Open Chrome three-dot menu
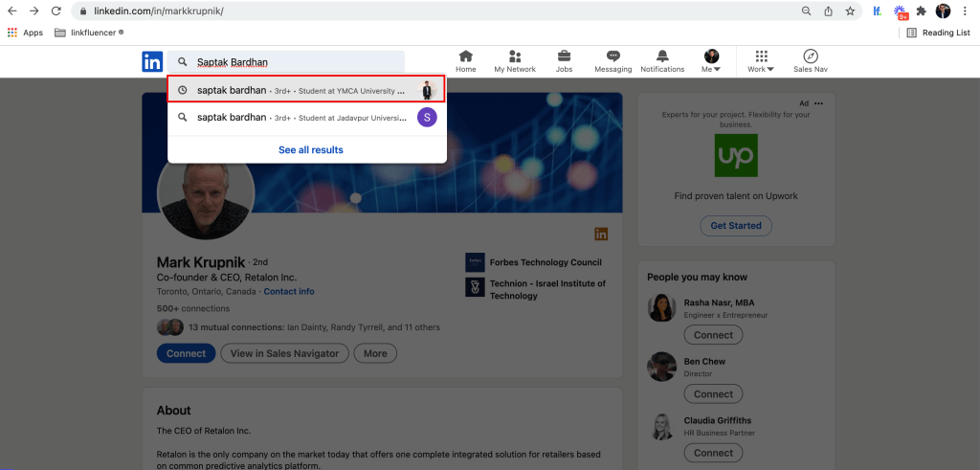The height and width of the screenshot is (470, 980). 965,11
